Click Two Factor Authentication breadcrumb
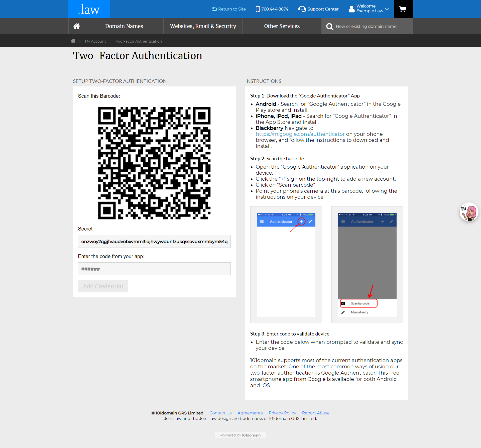Image resolution: width=481 pixels, height=448 pixels. (138, 41)
